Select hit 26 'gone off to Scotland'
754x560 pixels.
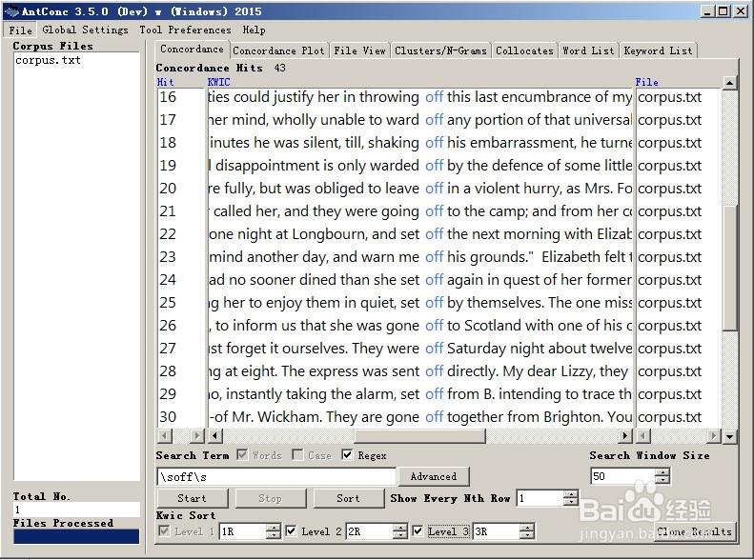pos(420,326)
